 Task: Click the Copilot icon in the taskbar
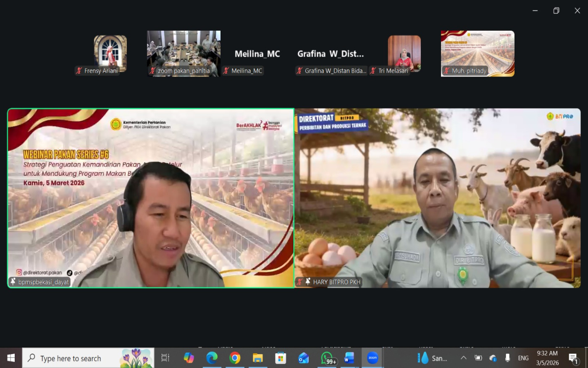tap(189, 358)
